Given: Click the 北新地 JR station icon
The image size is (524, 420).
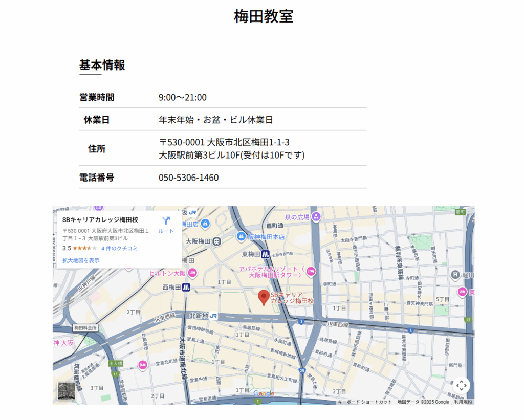Looking at the screenshot, I should point(213,316).
